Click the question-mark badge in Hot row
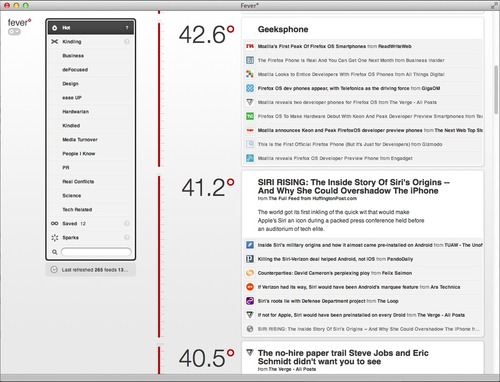This screenshot has height=382, width=500. [x=127, y=28]
